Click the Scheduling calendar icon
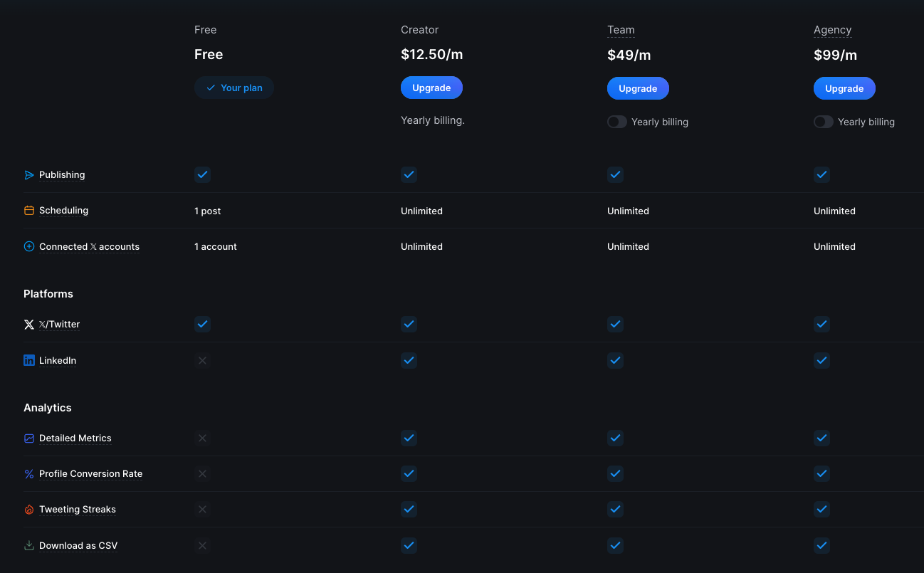The image size is (924, 573). [29, 211]
